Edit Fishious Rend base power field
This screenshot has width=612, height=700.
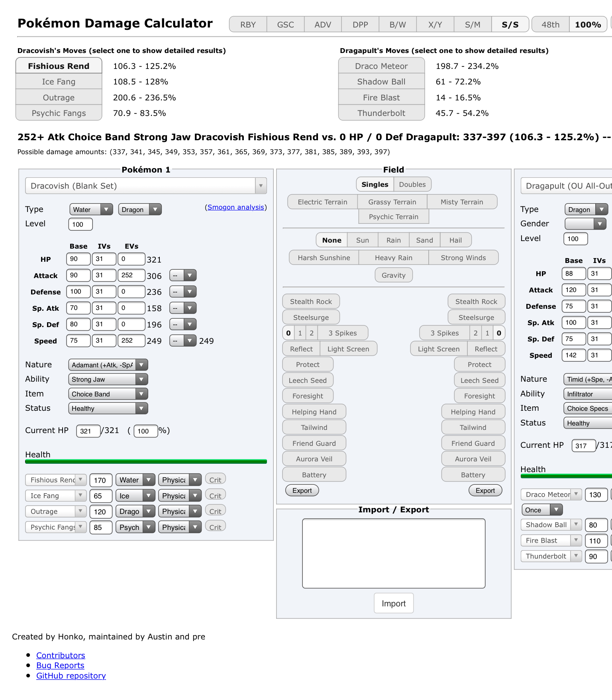pos(101,480)
